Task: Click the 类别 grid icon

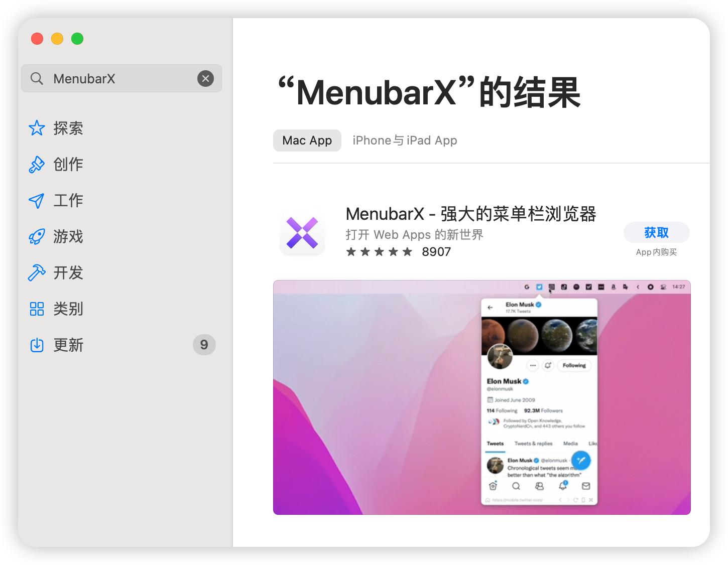Action: (x=37, y=309)
